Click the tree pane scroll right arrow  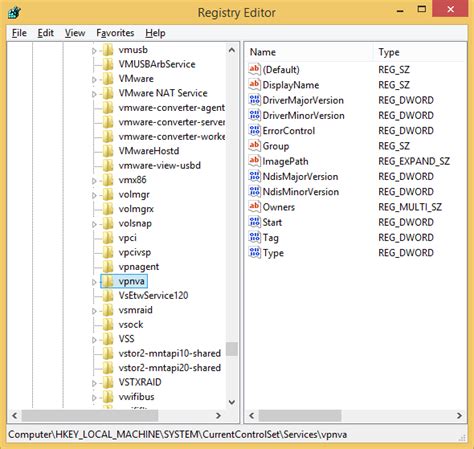[x=218, y=416]
